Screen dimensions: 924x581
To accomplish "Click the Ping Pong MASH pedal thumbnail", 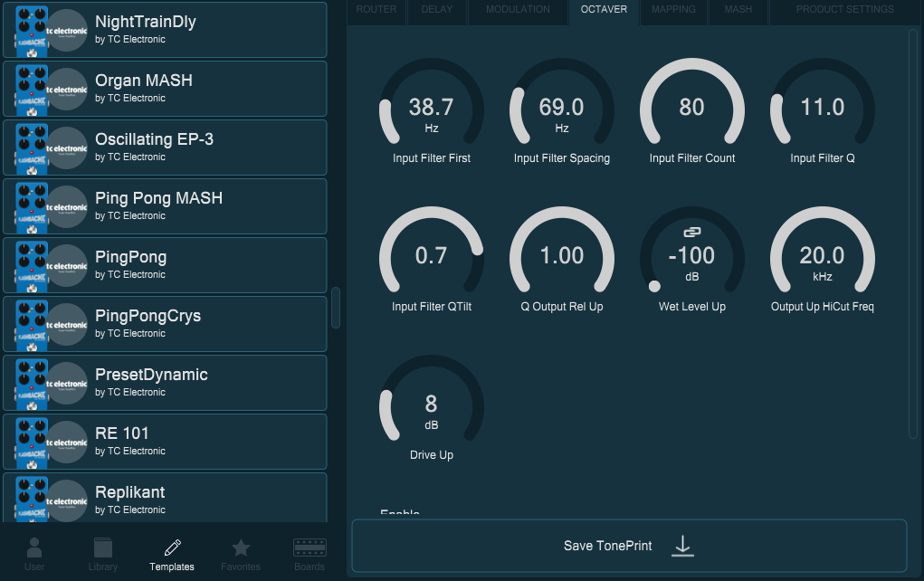I will pyautogui.click(x=32, y=207).
